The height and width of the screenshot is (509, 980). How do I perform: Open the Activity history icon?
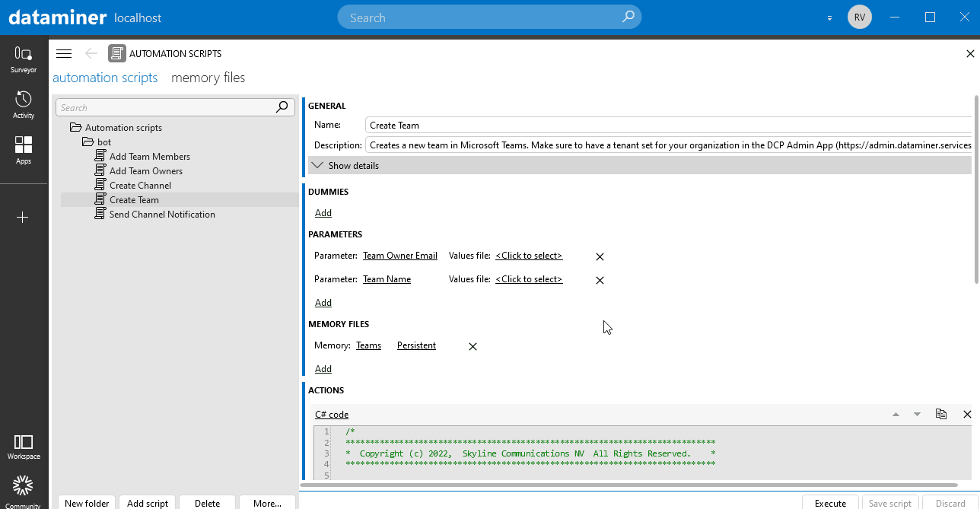click(x=24, y=105)
